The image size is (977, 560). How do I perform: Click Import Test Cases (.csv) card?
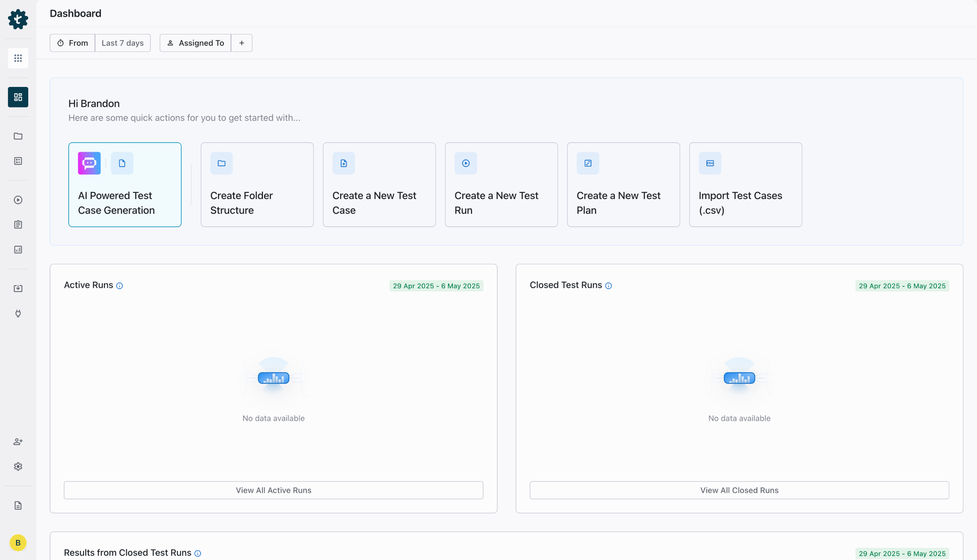click(x=745, y=185)
